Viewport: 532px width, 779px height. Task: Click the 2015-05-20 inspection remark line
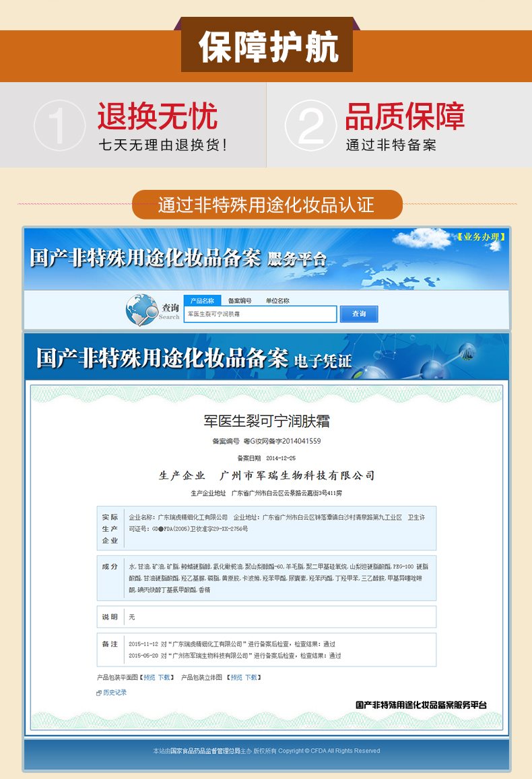[x=235, y=656]
